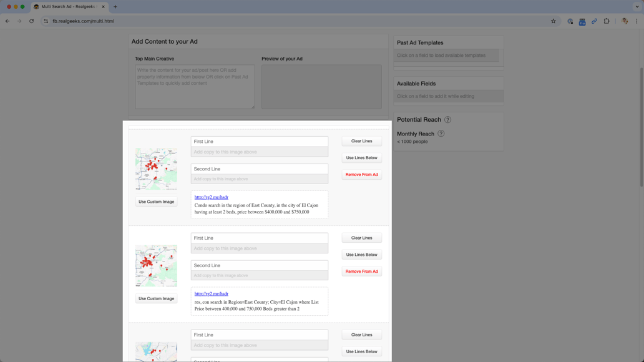Open the Chrome three-dot menu
This screenshot has width=644, height=362.
637,21
